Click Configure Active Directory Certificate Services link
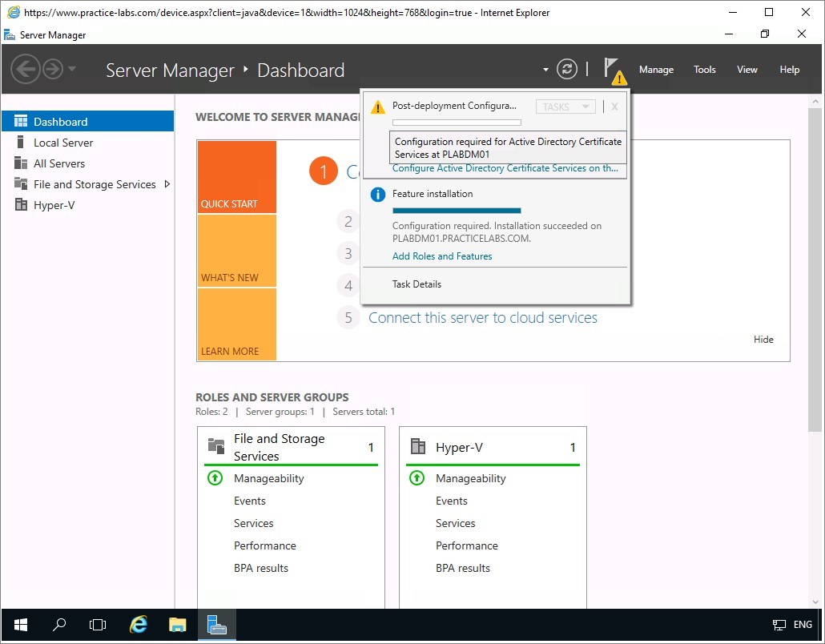The height and width of the screenshot is (644, 825). click(505, 168)
